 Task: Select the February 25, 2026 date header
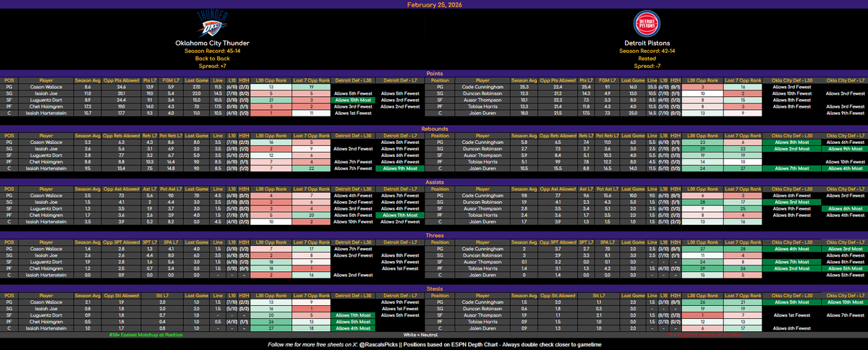coord(434,4)
